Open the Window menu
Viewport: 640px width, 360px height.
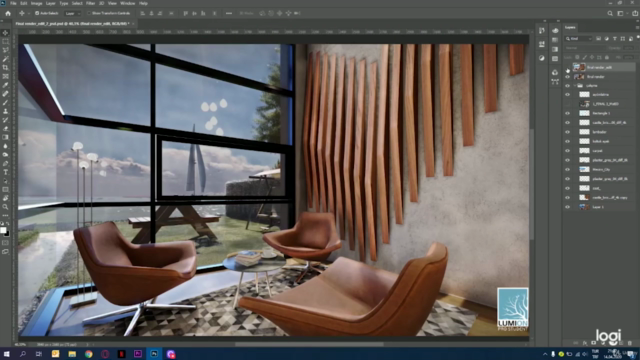point(128,3)
